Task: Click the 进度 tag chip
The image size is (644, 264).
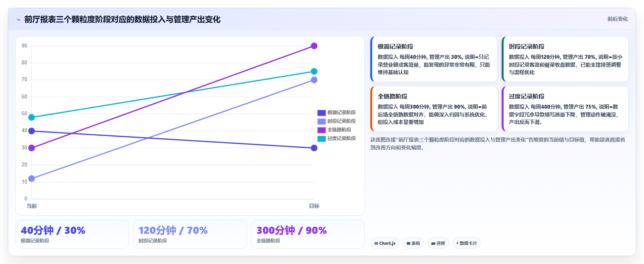Action: click(x=438, y=243)
